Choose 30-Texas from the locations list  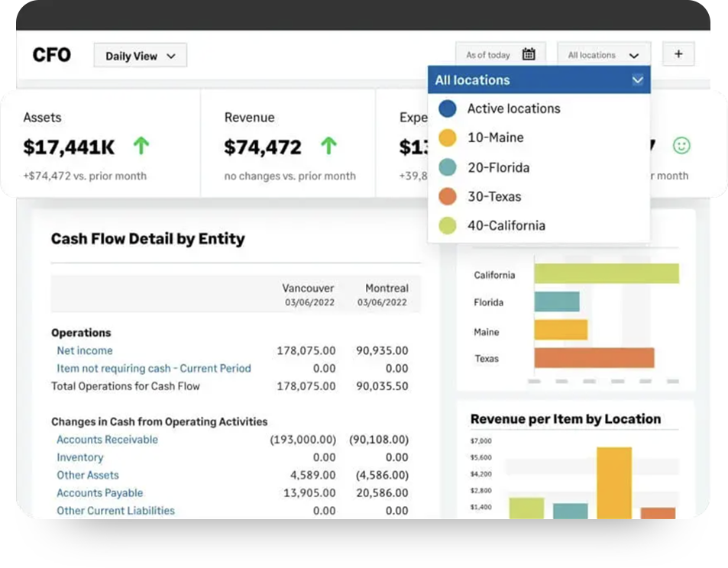494,197
